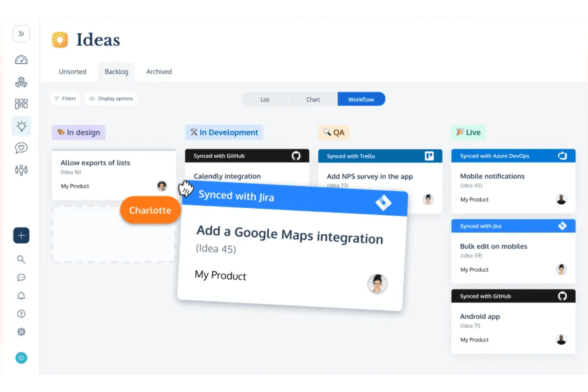
Task: Open the cubes products icon in sidebar
Action: (21, 82)
